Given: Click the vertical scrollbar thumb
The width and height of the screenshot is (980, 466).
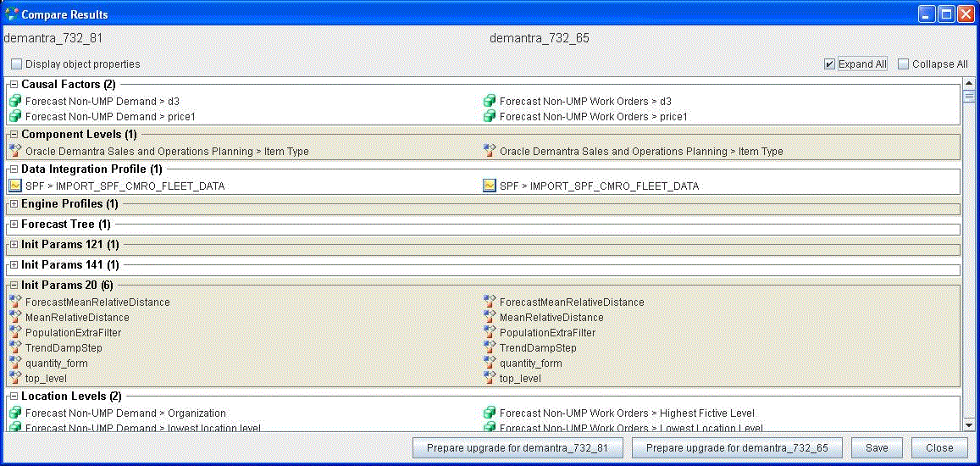Looking at the screenshot, I should [x=969, y=96].
